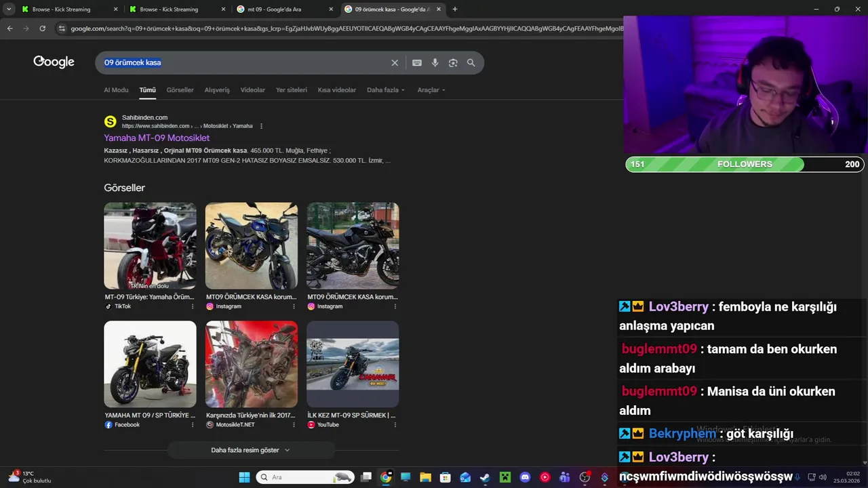Close the mt 09 - Google'da Ara tab
The image size is (868, 488).
(x=331, y=9)
